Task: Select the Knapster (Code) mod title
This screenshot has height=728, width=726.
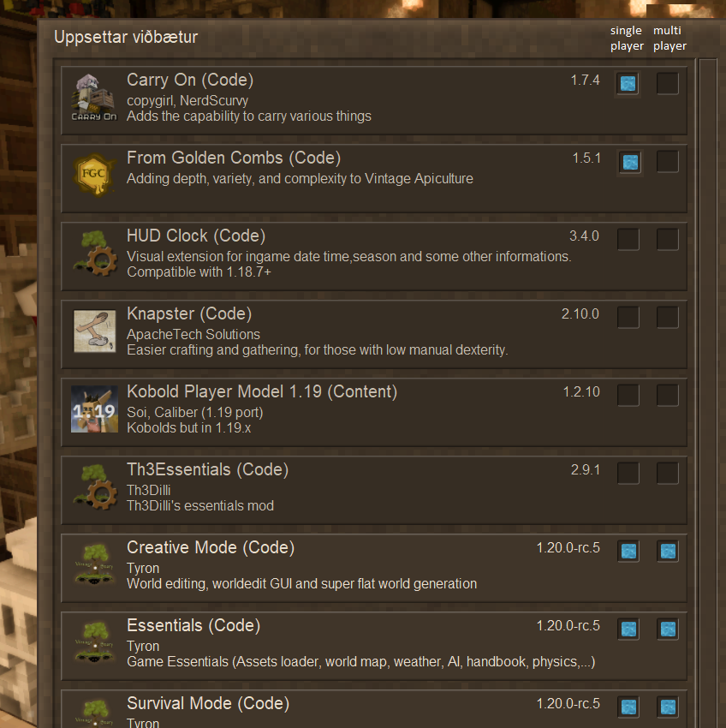Action: [x=188, y=314]
